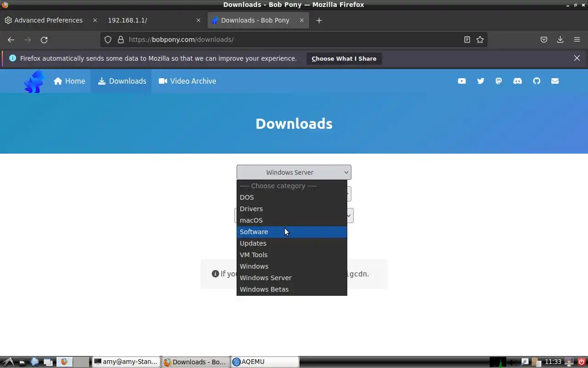The width and height of the screenshot is (588, 368).
Task: Click Firefox launcher icon in taskbar
Action: tap(64, 362)
